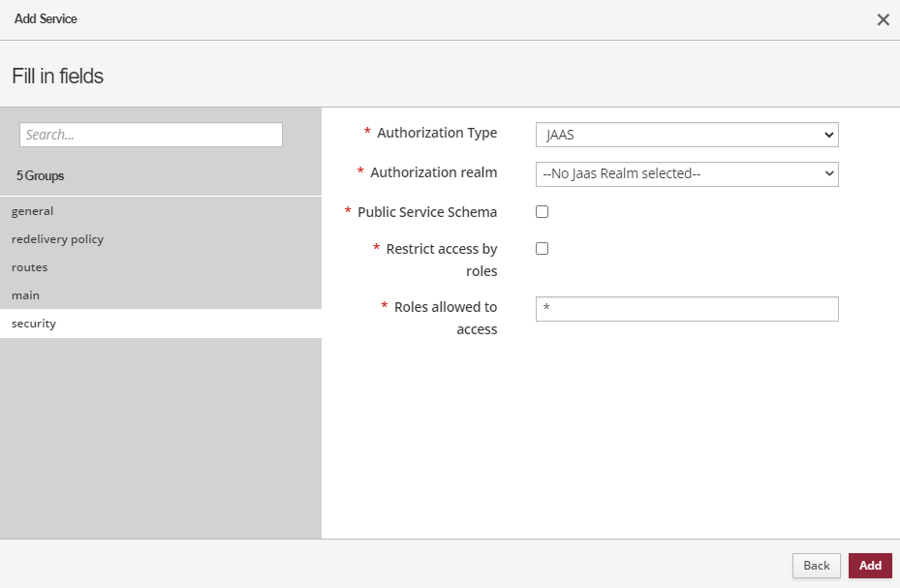Click the Public Service Schema label

point(427,212)
